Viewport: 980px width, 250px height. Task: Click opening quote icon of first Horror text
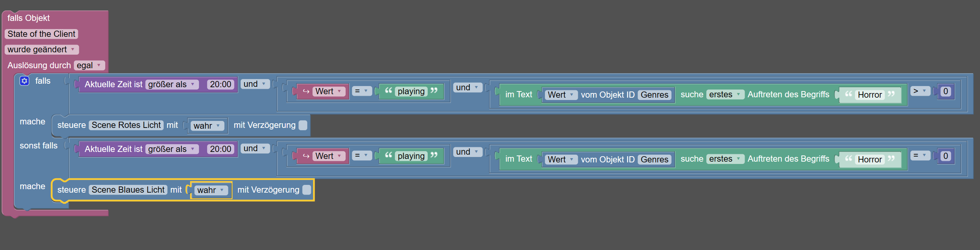[x=848, y=94]
